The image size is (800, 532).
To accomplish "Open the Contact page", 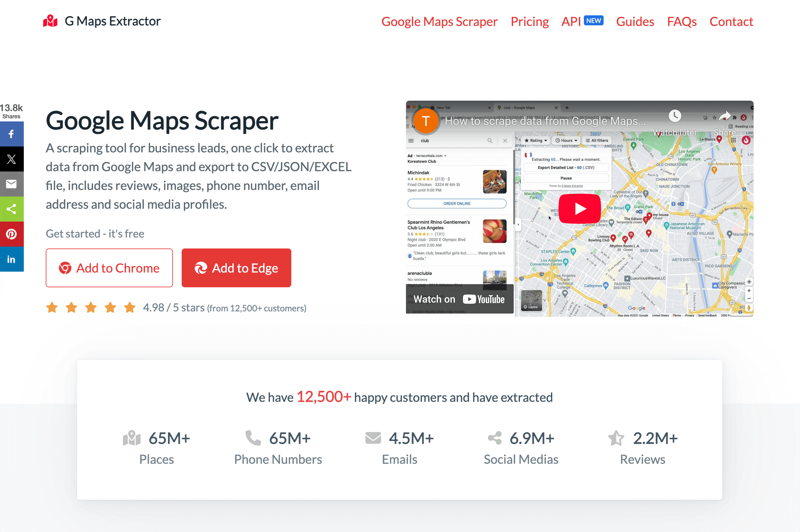I will point(731,21).
